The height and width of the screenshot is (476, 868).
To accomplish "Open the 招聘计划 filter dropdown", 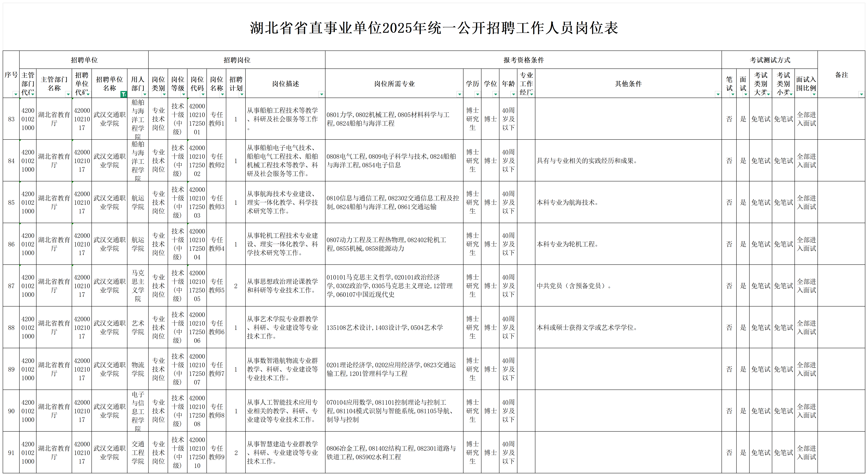I will tap(242, 94).
